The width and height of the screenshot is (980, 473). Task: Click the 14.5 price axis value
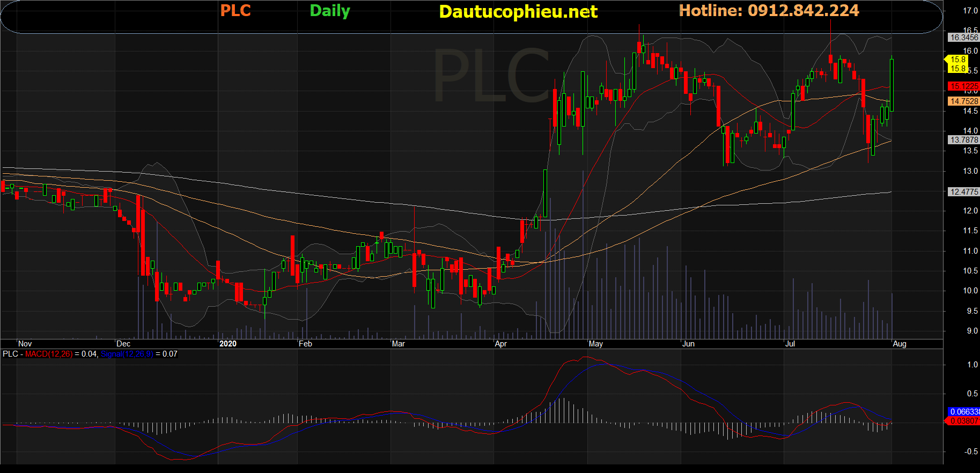[x=970, y=111]
